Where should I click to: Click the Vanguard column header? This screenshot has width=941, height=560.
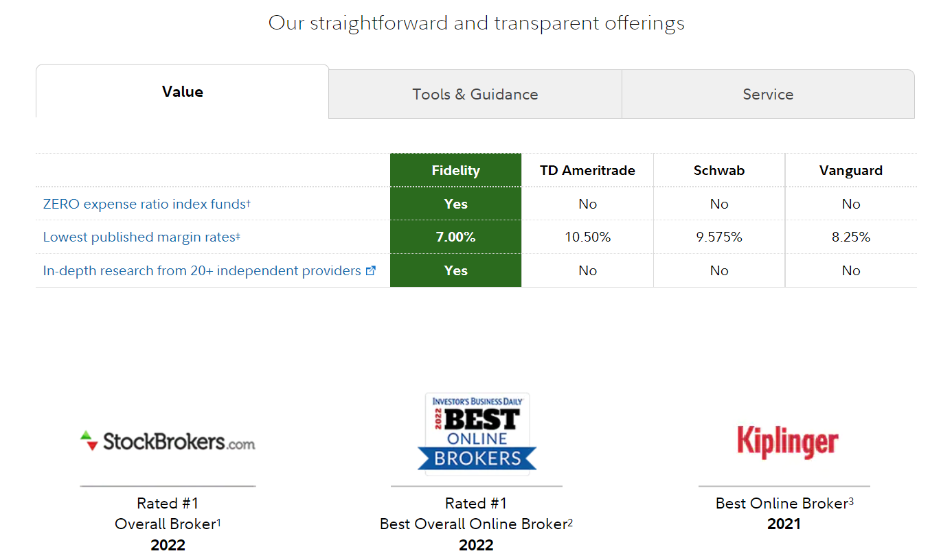pos(851,170)
